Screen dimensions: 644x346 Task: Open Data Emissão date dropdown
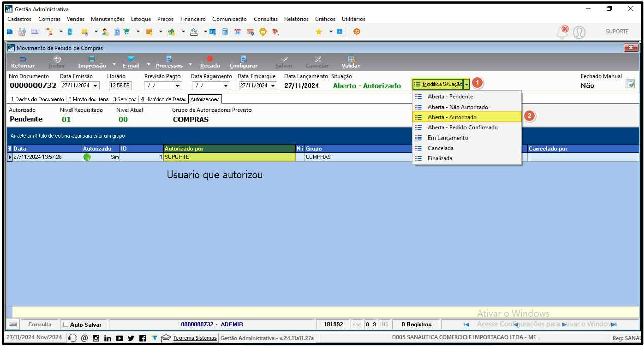(96, 86)
